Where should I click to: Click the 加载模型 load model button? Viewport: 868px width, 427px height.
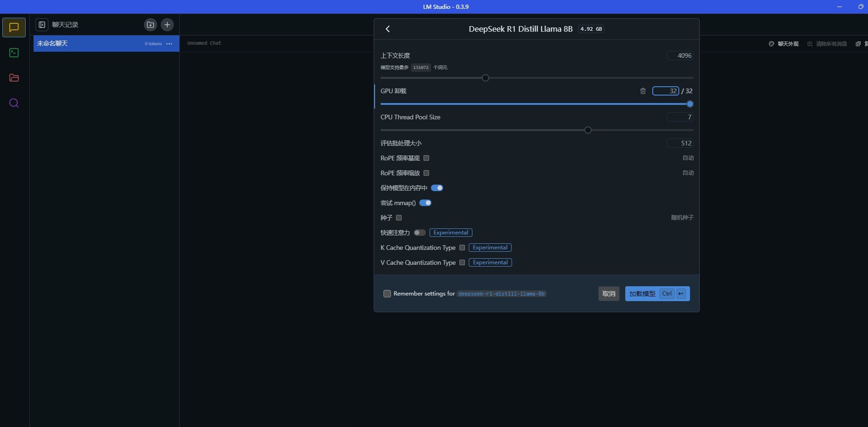click(657, 294)
